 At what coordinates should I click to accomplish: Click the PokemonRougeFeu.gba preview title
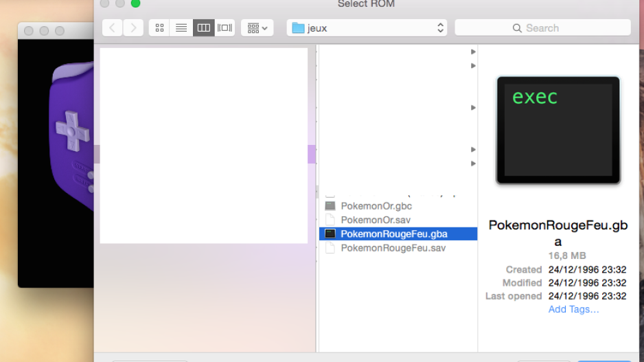[x=558, y=233]
